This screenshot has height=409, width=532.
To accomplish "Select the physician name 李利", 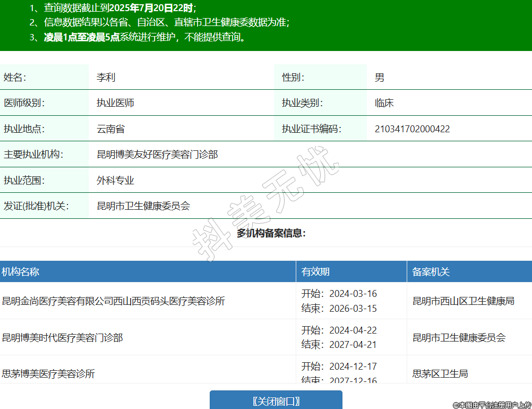I will [106, 78].
